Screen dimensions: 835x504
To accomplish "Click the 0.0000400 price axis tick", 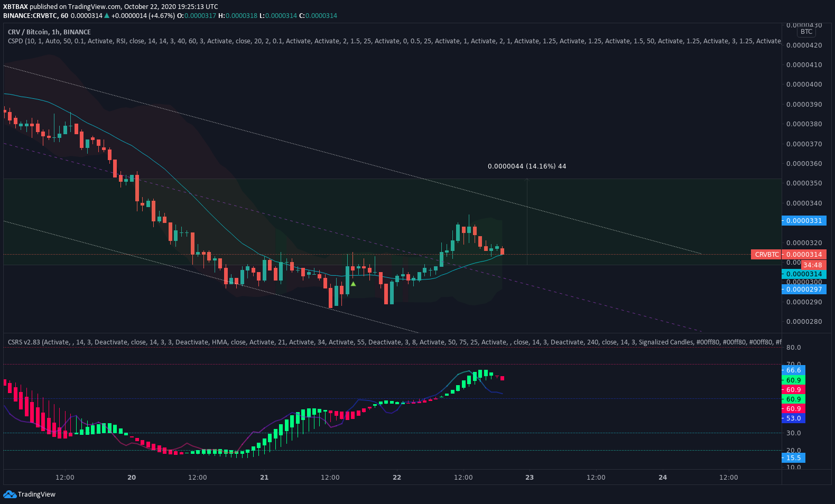I will tap(804, 85).
